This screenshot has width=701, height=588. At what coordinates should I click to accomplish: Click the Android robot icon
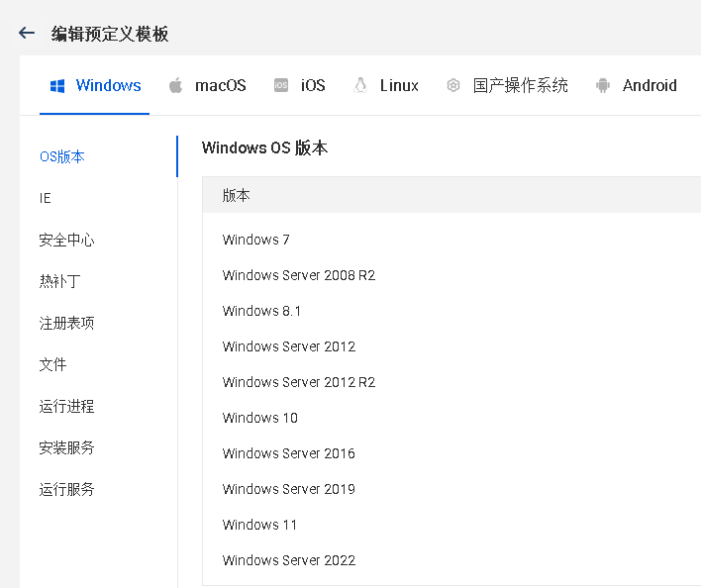[603, 86]
